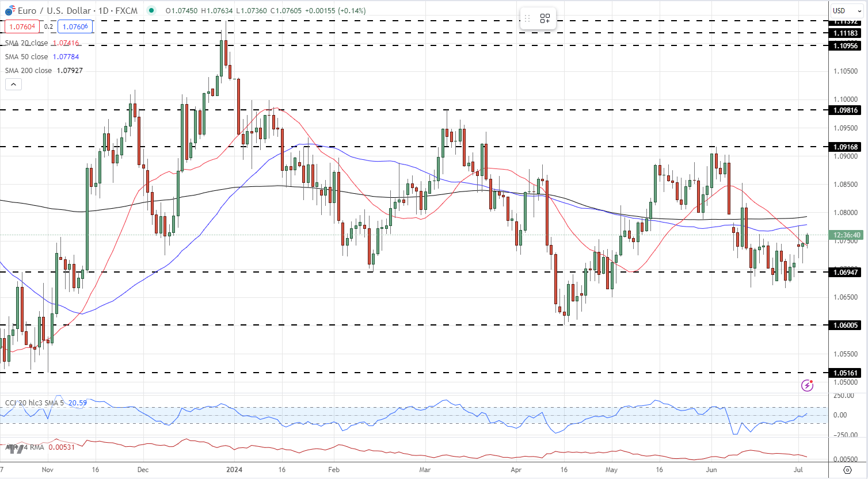The width and height of the screenshot is (868, 479).
Task: Click the 1.09168 price level label
Action: click(x=846, y=147)
